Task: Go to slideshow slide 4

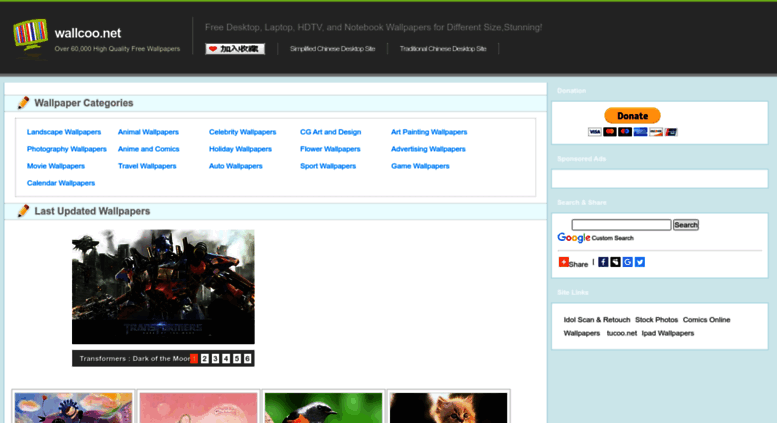Action: 226,359
